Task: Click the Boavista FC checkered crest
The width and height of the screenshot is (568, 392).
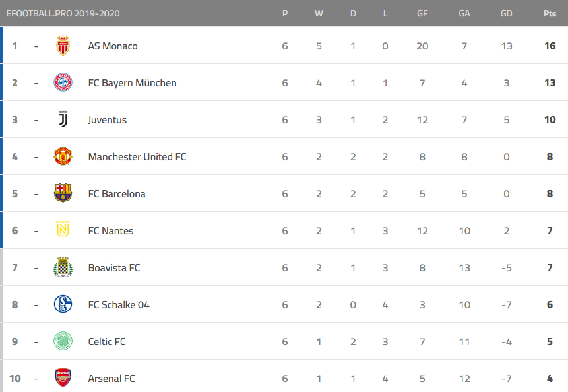Action: point(63,267)
